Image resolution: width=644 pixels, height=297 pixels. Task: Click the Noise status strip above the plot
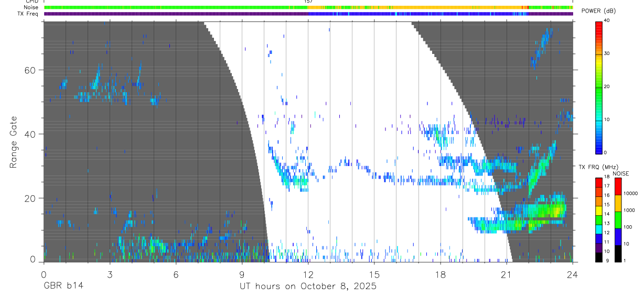click(308, 7)
